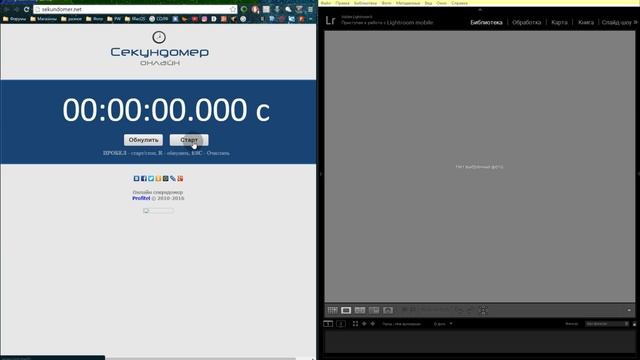Click the browser address bar showing sekundomer.net

[135, 9]
